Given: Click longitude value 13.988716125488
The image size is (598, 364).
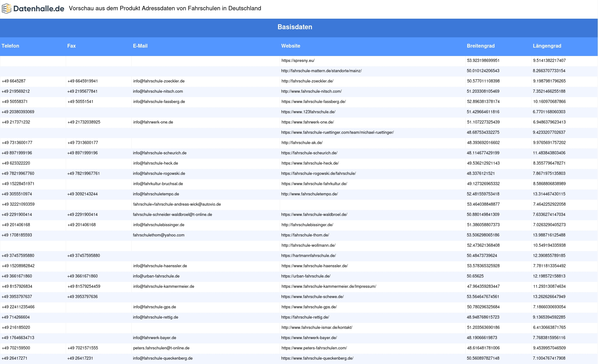Looking at the screenshot, I should click(549, 235).
